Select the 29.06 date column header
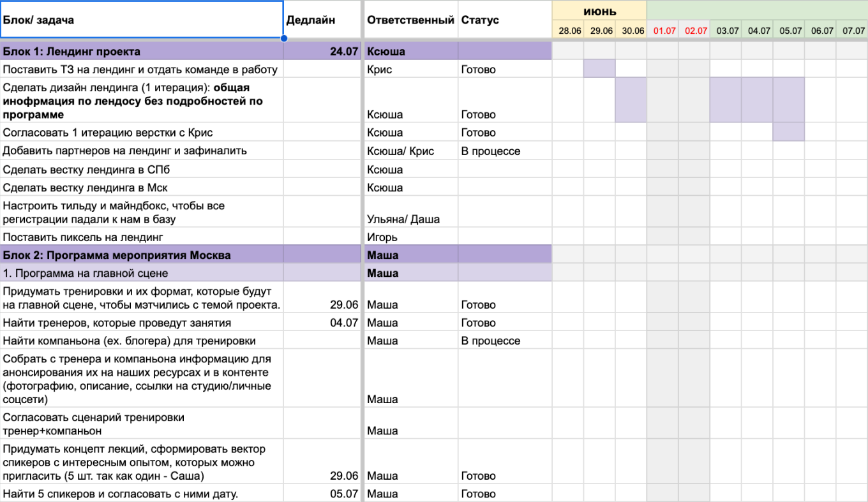 [600, 30]
